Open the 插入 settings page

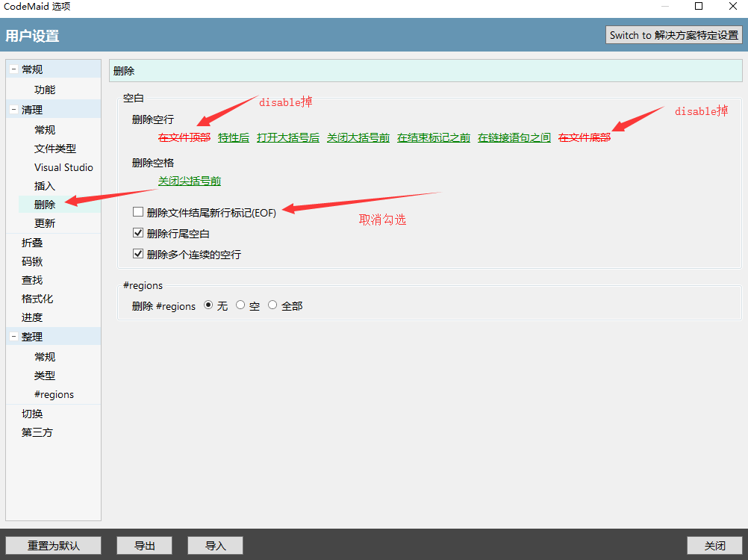click(x=45, y=186)
